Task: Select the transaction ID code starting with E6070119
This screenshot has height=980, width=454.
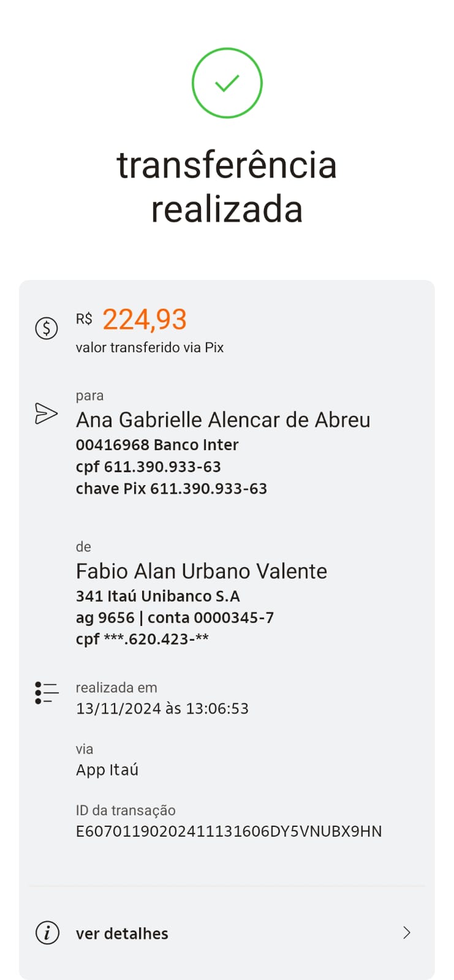Action: click(x=229, y=831)
